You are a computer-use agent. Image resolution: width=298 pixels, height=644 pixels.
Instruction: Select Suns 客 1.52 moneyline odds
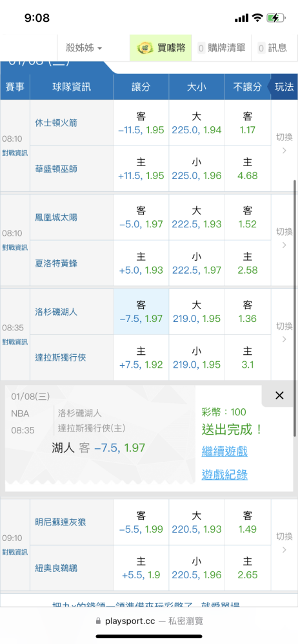248,217
